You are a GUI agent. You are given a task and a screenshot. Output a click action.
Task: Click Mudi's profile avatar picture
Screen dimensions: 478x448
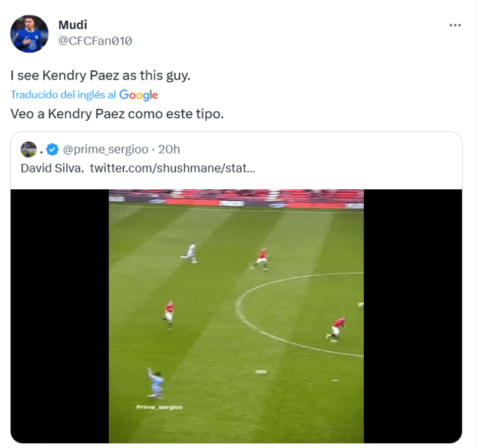29,34
